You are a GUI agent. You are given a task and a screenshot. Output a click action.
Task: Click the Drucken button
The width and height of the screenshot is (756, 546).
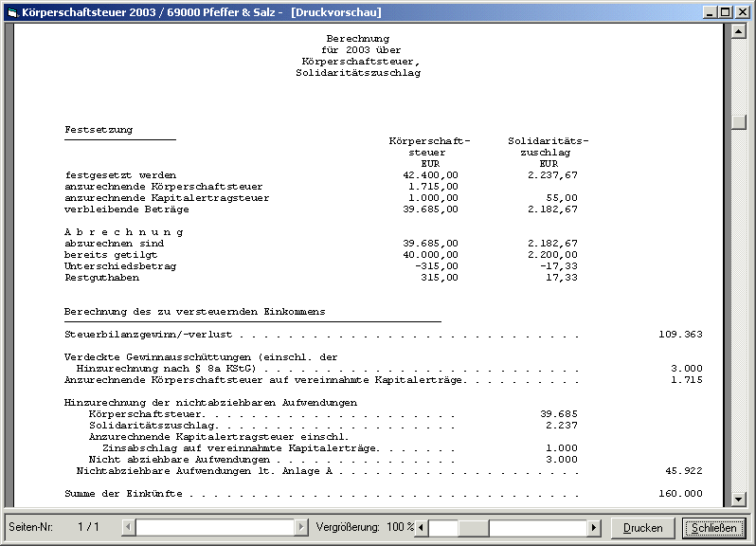coord(642,528)
